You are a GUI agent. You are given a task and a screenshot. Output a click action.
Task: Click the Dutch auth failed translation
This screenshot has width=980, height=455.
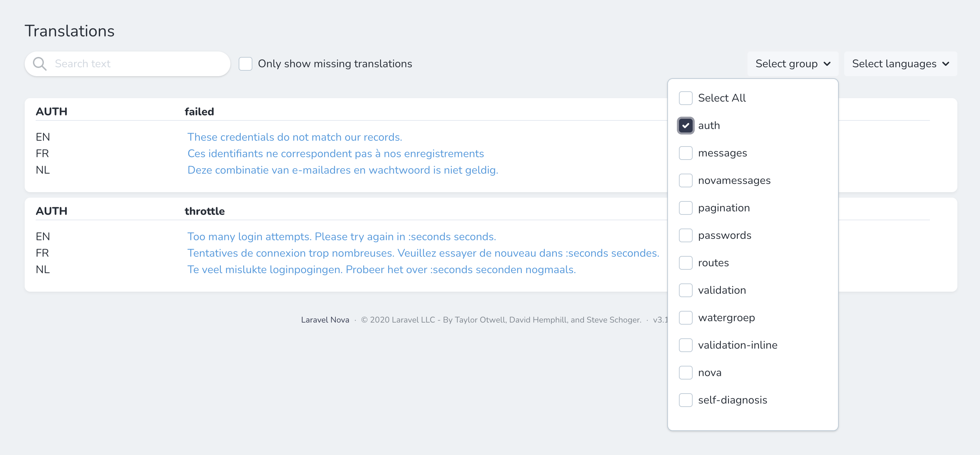pos(343,170)
